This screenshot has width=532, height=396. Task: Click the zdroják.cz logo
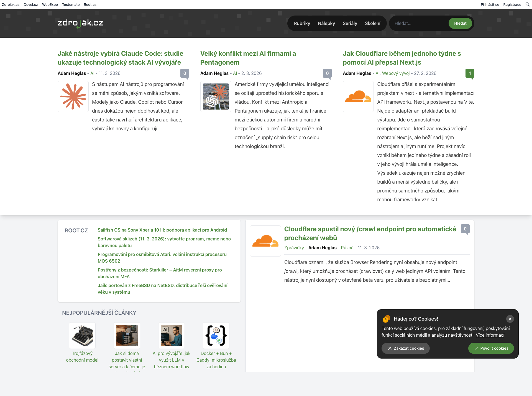click(x=80, y=23)
